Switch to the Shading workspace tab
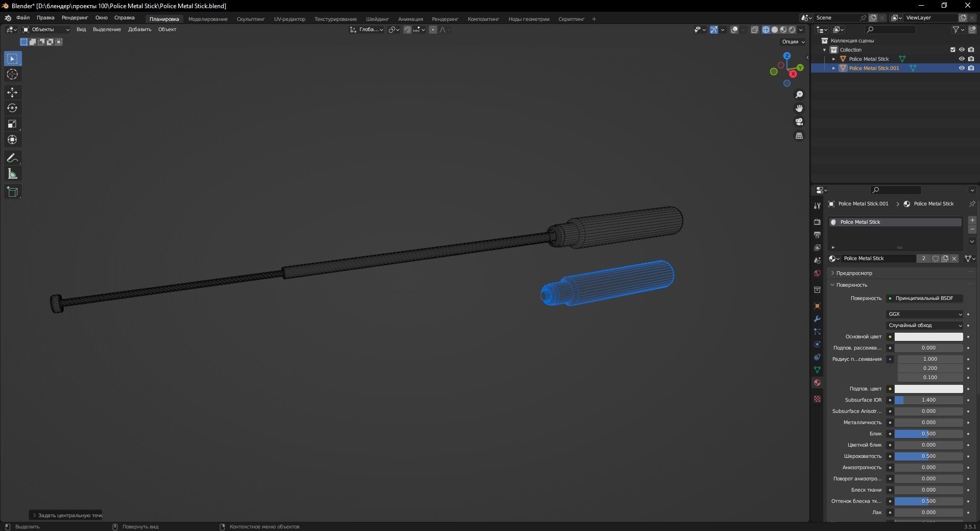This screenshot has height=531, width=980. (x=377, y=19)
